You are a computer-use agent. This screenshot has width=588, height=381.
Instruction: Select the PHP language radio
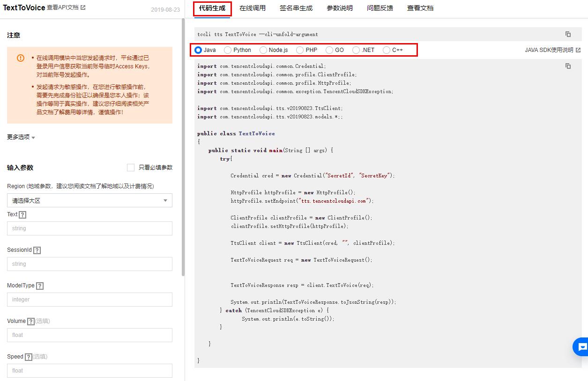tap(300, 50)
